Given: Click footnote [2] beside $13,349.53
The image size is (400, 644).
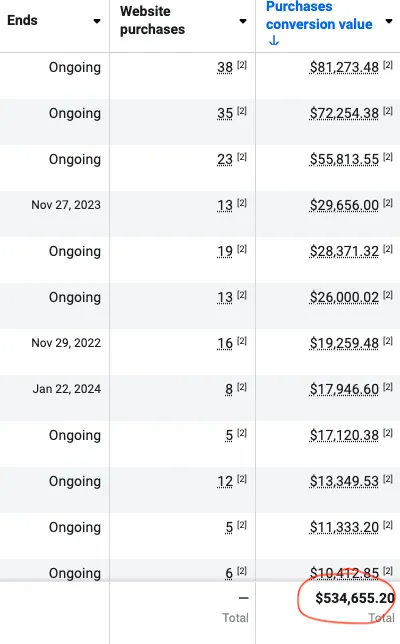Looking at the screenshot, I should click(x=388, y=478).
